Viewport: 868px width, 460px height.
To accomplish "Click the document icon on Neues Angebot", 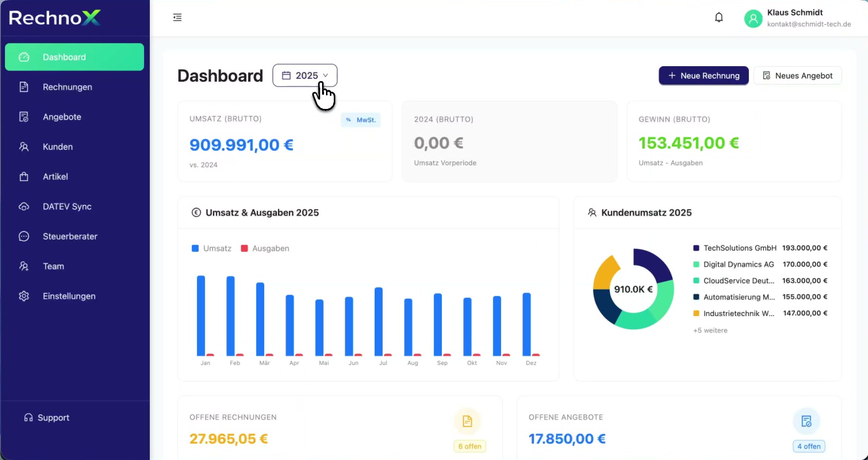I will [x=766, y=75].
